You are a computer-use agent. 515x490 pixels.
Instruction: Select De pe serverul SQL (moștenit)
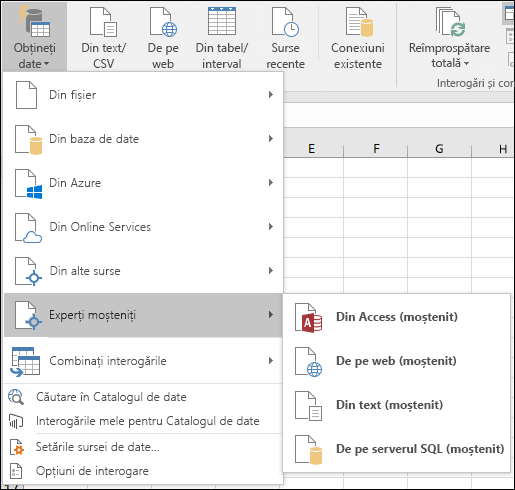click(397, 449)
